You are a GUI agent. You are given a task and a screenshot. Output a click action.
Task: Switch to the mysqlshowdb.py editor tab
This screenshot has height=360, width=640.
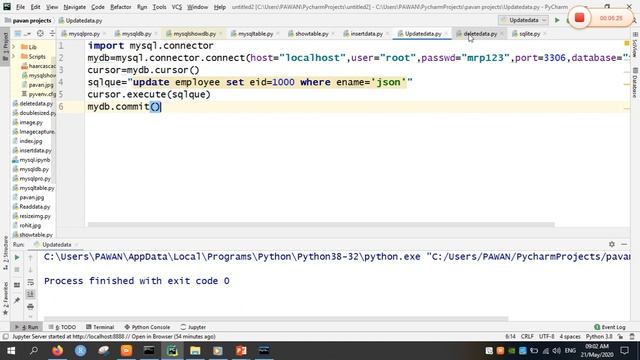coord(194,33)
